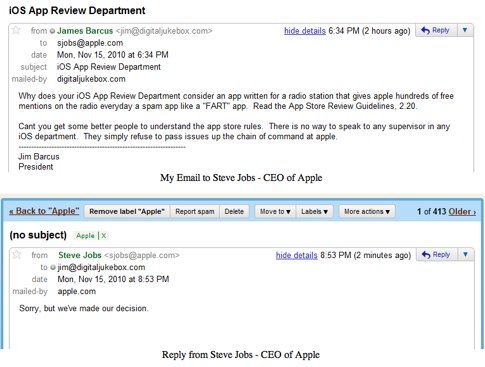Click status dot beside jim@digitaljukebox.com recipient
The image size is (485, 367).
pos(53,267)
